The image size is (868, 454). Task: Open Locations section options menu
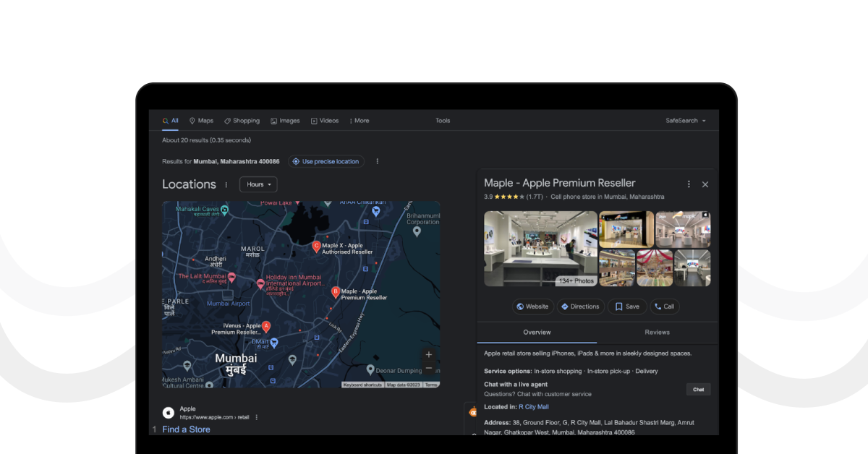point(226,185)
